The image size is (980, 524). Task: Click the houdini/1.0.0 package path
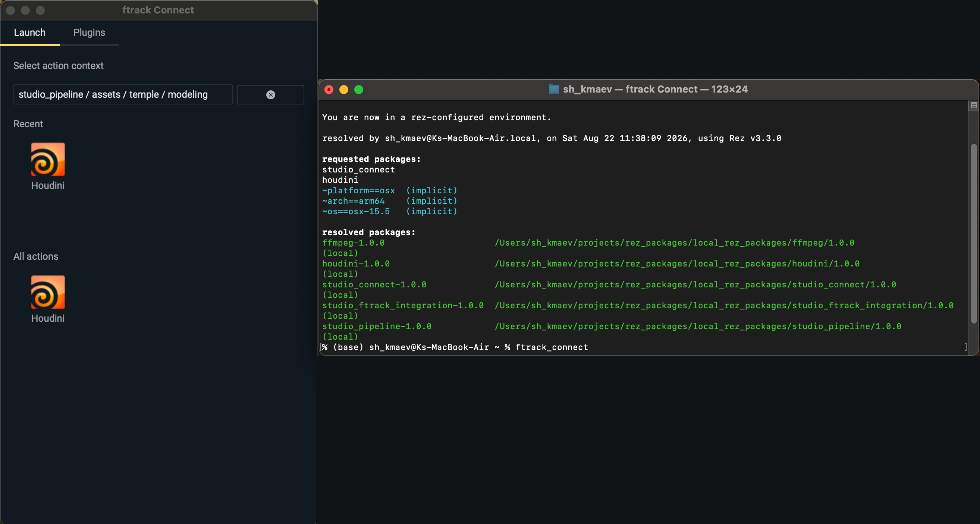tap(677, 264)
